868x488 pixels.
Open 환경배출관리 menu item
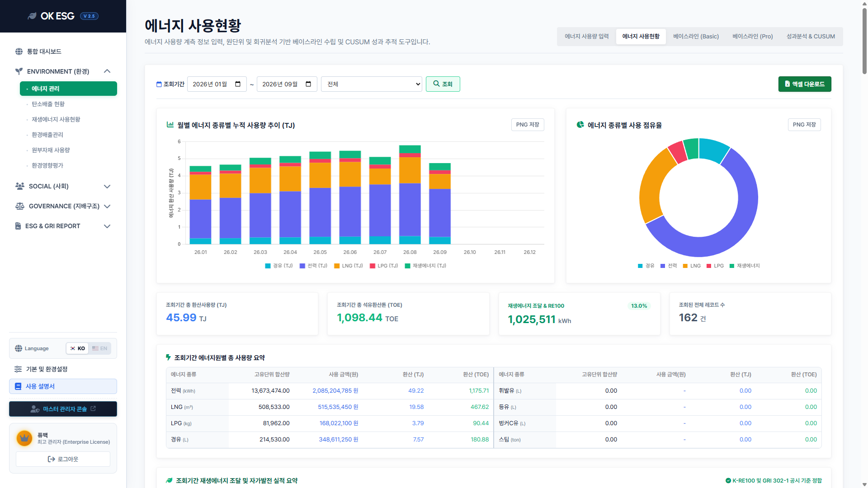47,135
